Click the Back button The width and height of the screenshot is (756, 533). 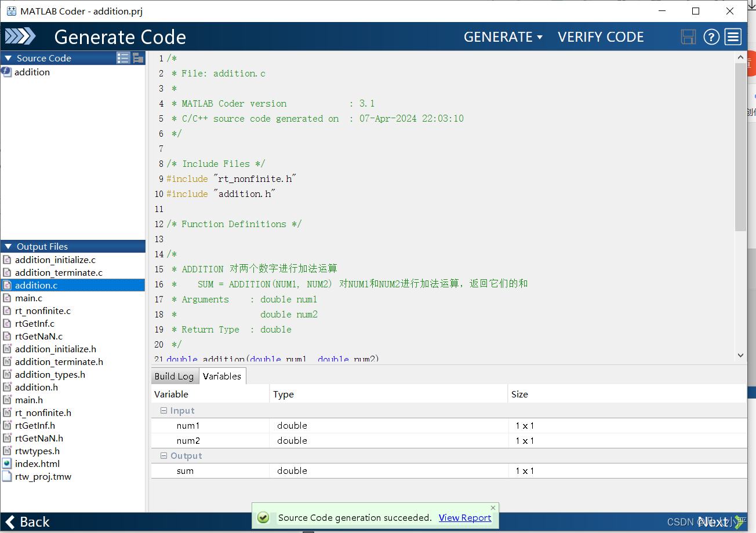pyautogui.click(x=27, y=522)
